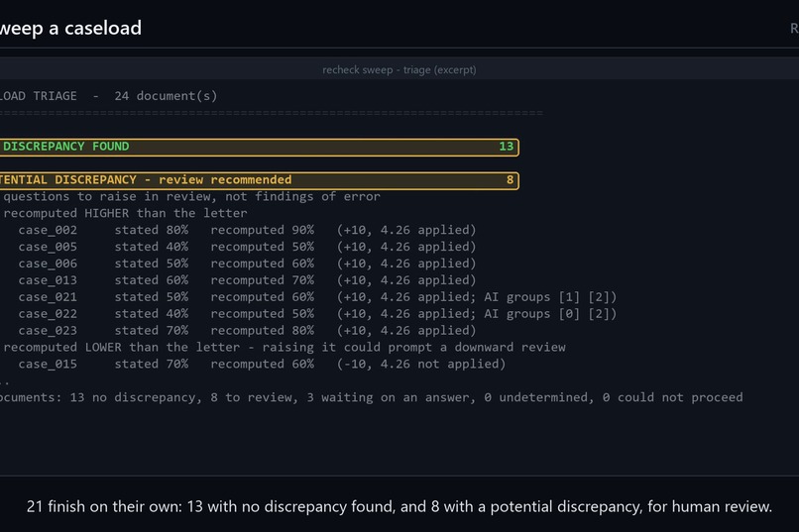Image resolution: width=799 pixels, height=532 pixels.
Task: Click the case_002 row
Action: (247, 230)
